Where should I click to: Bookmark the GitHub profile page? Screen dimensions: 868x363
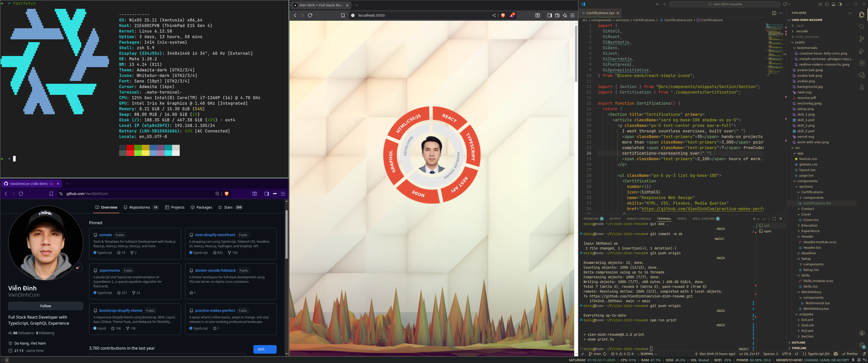click(51, 194)
